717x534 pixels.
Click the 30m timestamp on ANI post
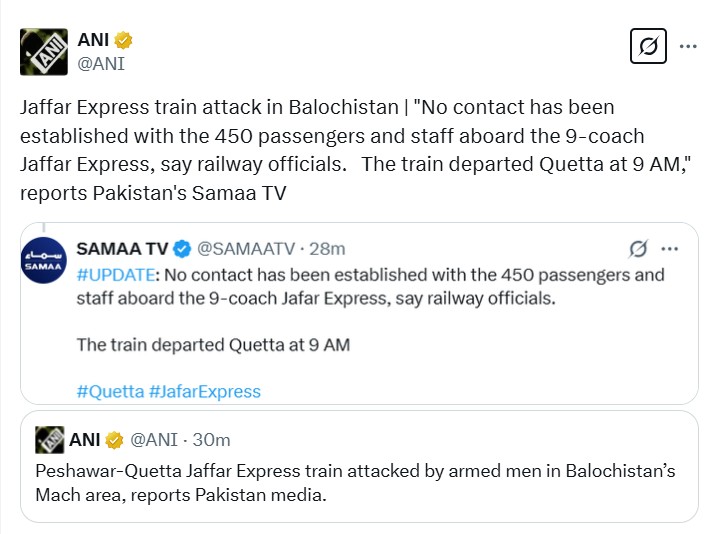[213, 439]
